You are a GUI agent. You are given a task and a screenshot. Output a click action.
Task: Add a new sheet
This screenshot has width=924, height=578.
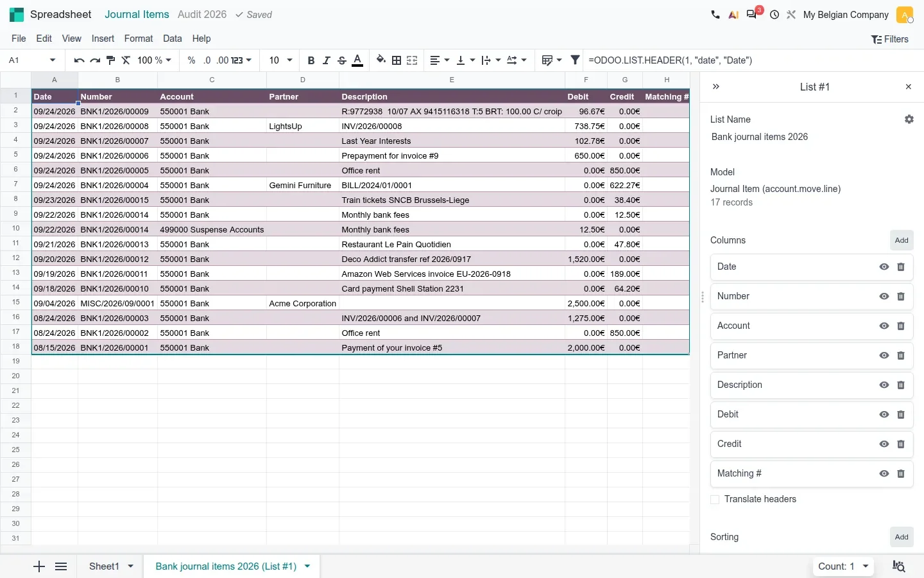(39, 566)
